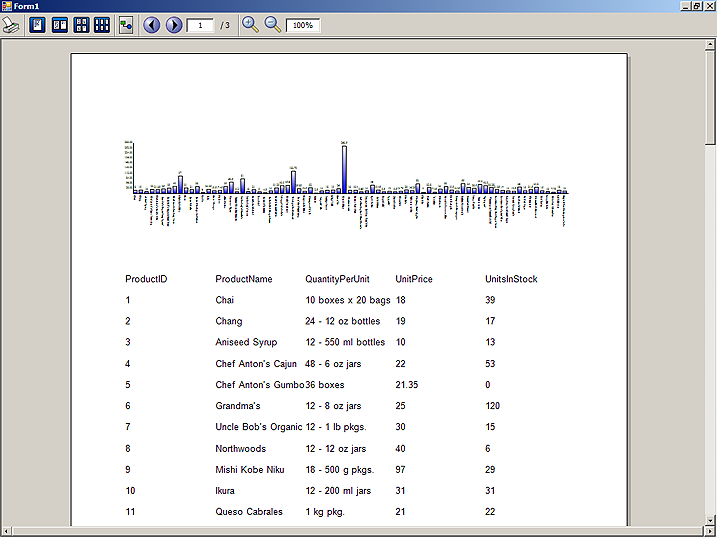717x538 pixels.
Task: Click the Print icon in the toolbar
Action: pos(10,25)
